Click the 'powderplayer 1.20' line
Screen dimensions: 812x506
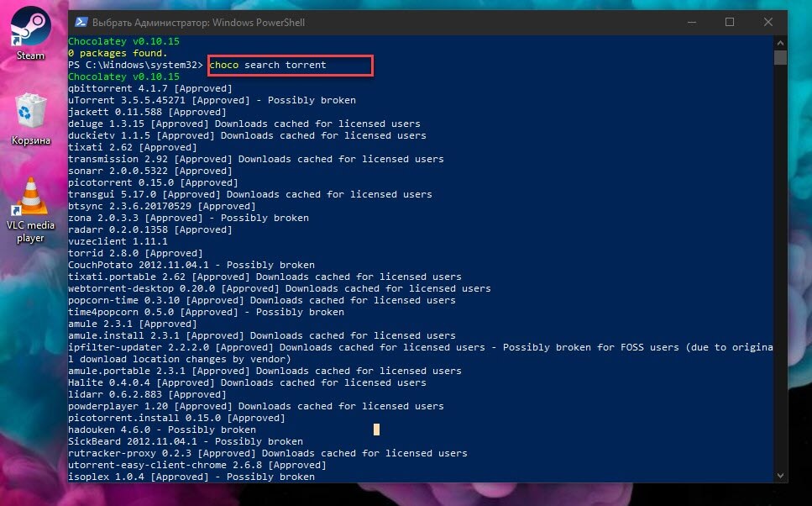(256, 406)
